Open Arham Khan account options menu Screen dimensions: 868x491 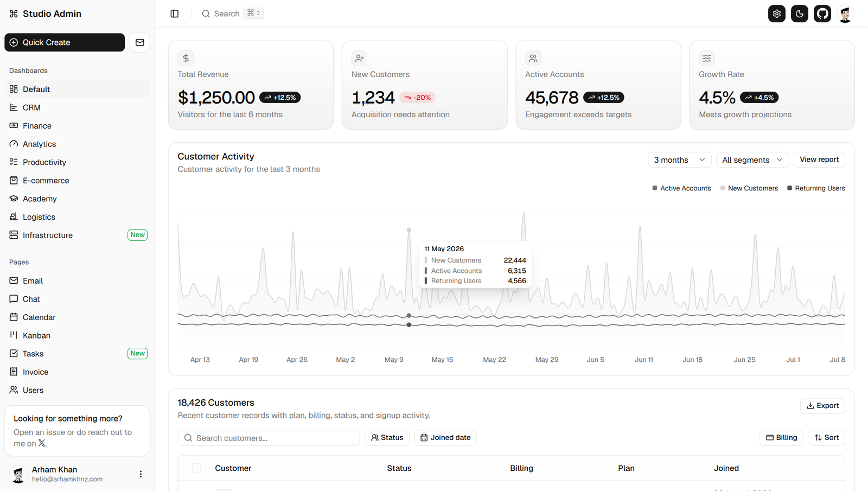(x=141, y=474)
